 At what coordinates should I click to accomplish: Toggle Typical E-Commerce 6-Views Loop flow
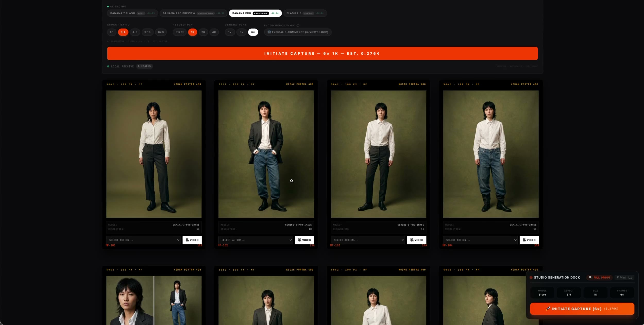(298, 32)
